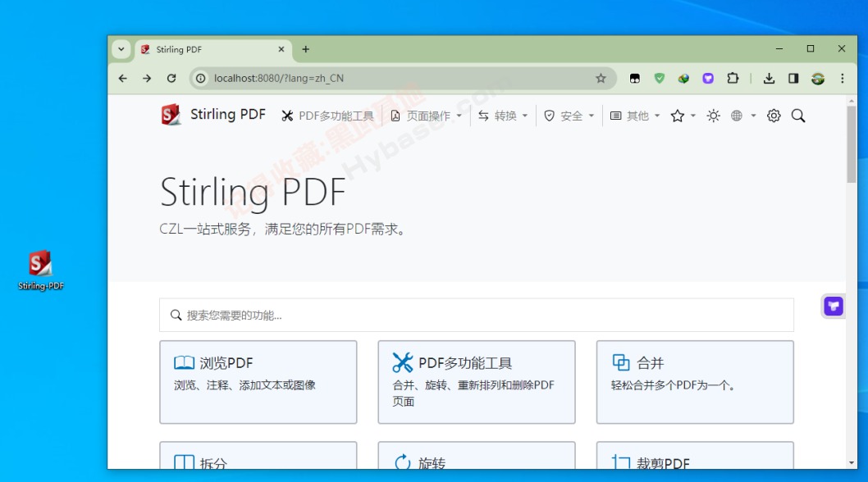Viewport: 868px width, 482px height.
Task: Click the wrench icon on PDF多功能工具 card
Action: (x=403, y=362)
